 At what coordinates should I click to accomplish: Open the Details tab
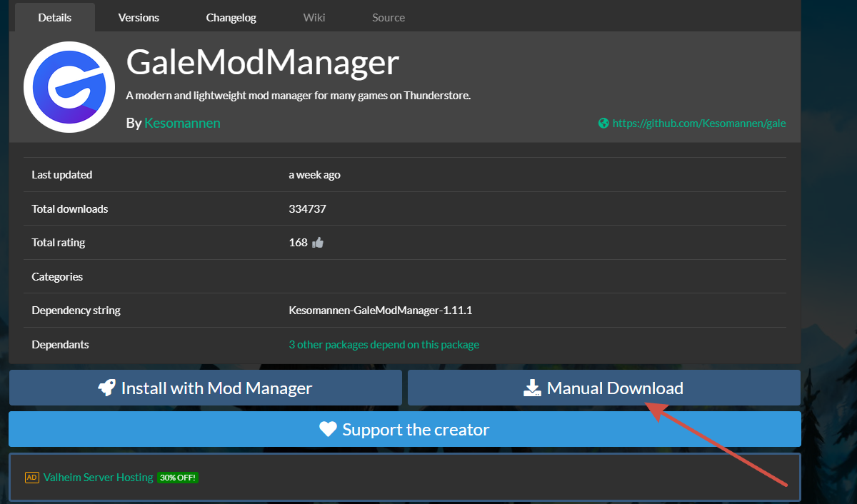(x=55, y=17)
